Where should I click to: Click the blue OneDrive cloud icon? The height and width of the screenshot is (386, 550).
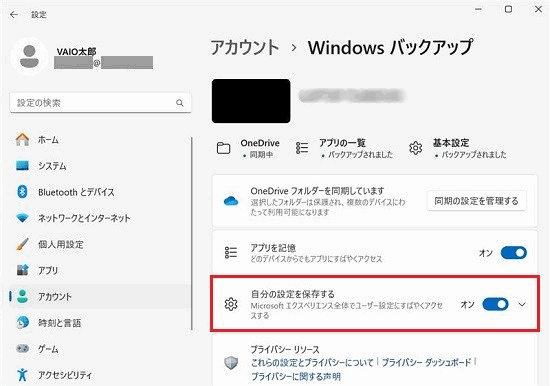[x=231, y=201]
